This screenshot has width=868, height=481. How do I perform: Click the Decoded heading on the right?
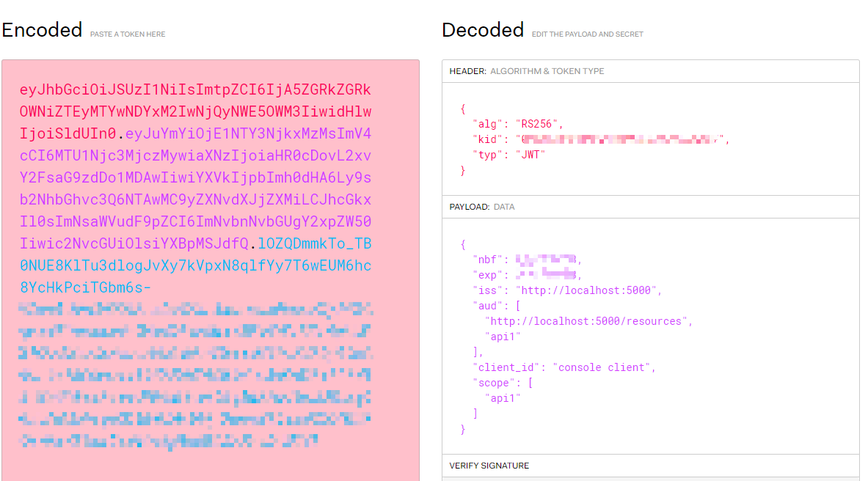coord(482,30)
